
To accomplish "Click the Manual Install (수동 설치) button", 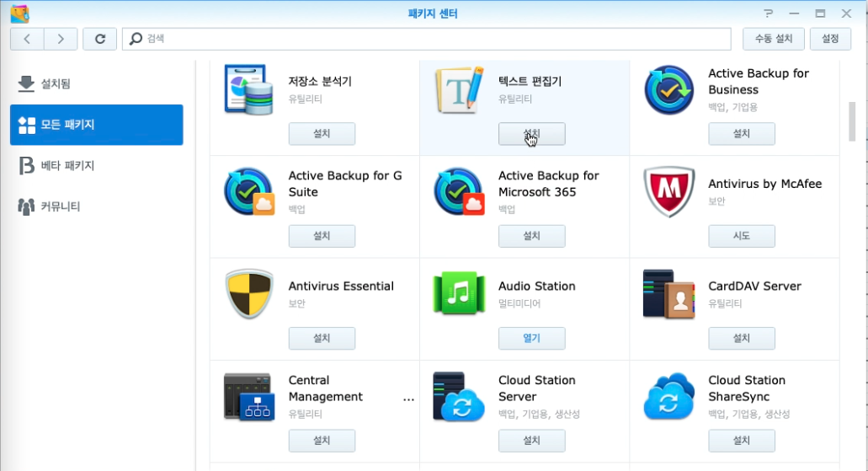I will point(774,39).
